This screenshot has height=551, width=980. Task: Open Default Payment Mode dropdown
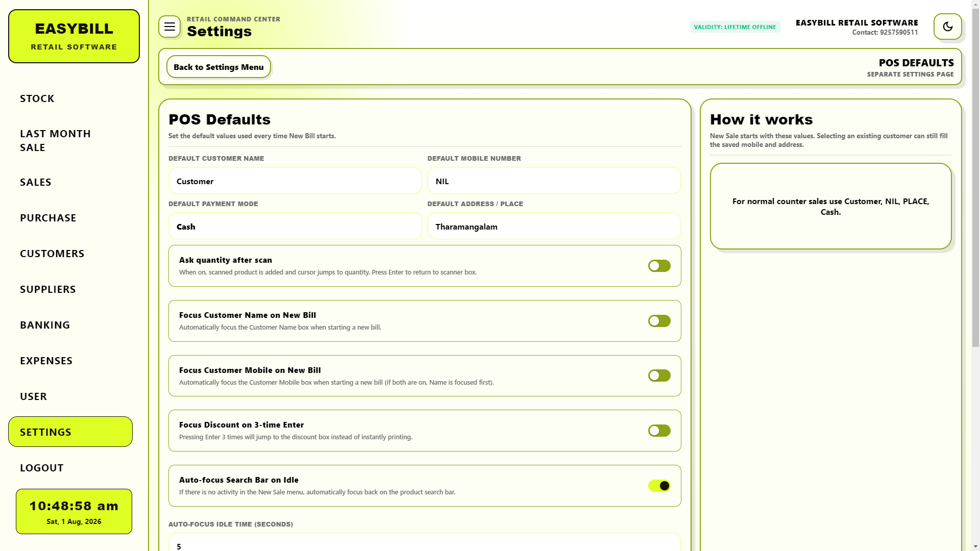click(295, 226)
